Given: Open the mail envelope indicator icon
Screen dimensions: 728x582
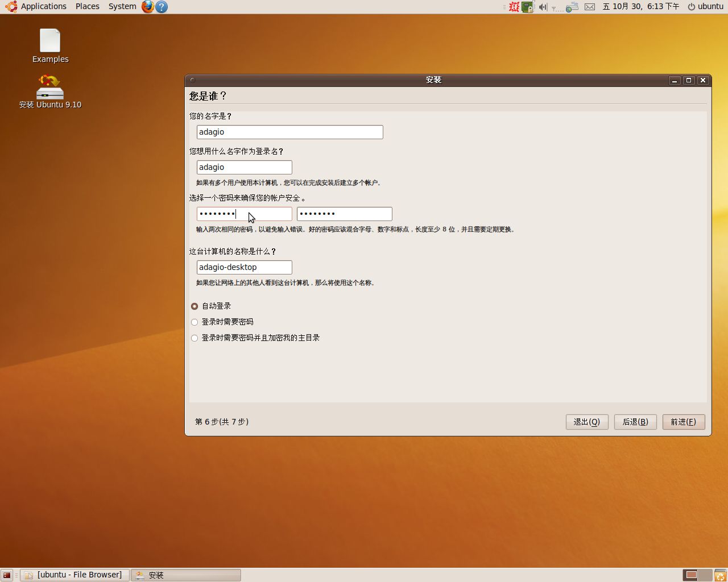Looking at the screenshot, I should click(x=590, y=7).
